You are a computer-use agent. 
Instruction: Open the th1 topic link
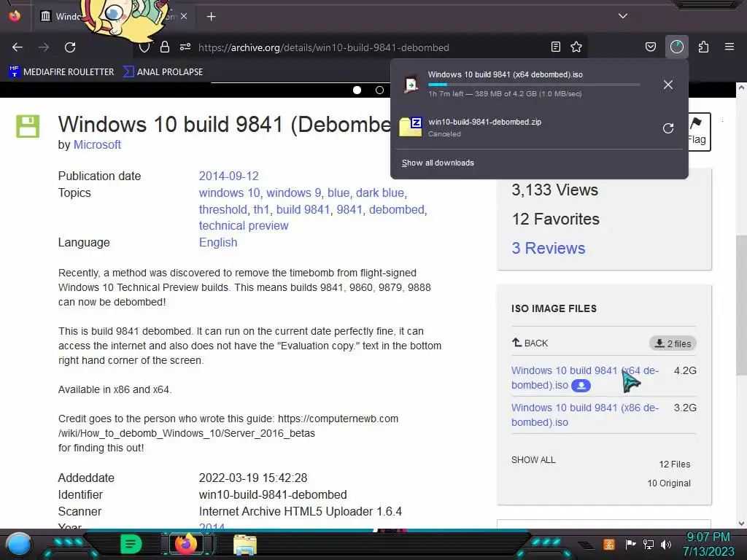(x=262, y=209)
